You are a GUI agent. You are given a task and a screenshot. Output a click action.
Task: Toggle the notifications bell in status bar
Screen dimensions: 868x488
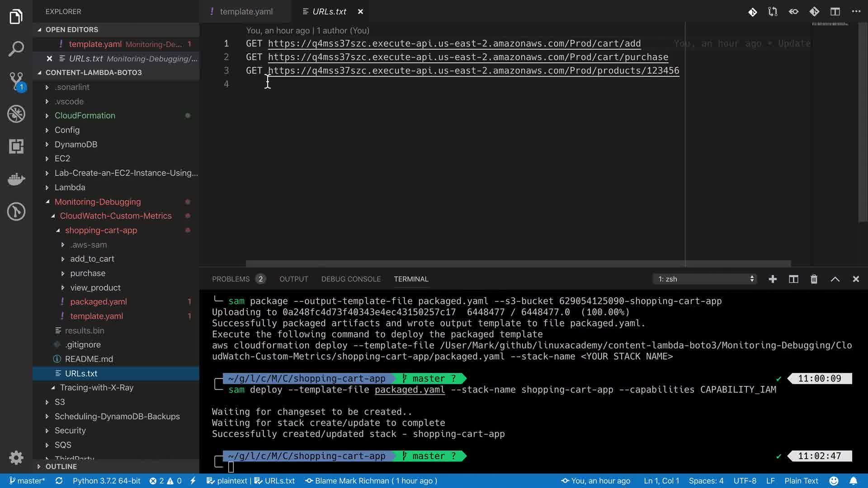point(853,481)
